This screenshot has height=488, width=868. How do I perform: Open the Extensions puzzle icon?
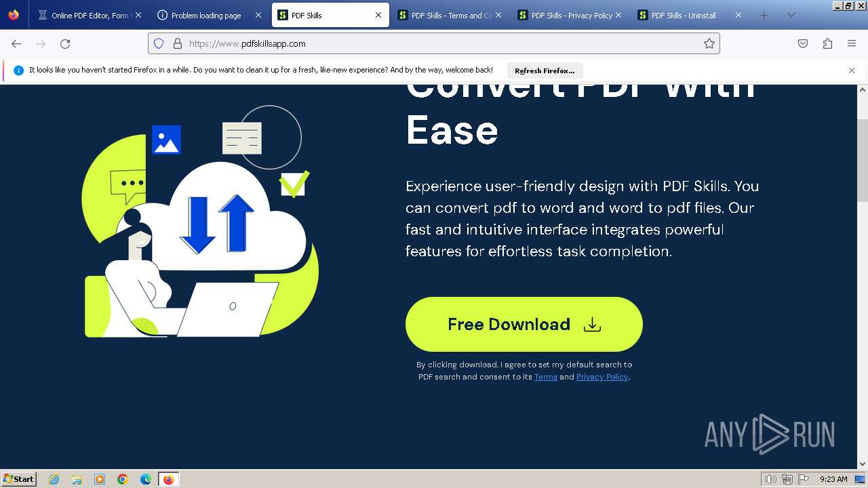point(827,43)
